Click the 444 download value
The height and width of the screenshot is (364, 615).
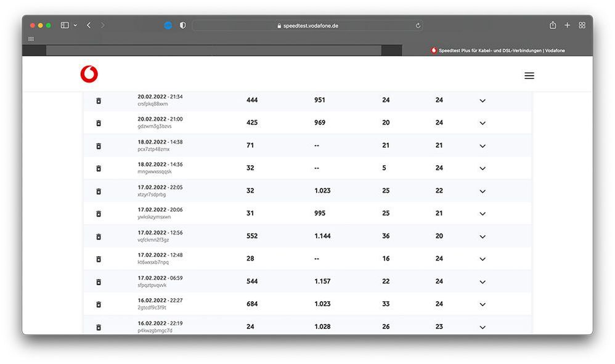(252, 100)
